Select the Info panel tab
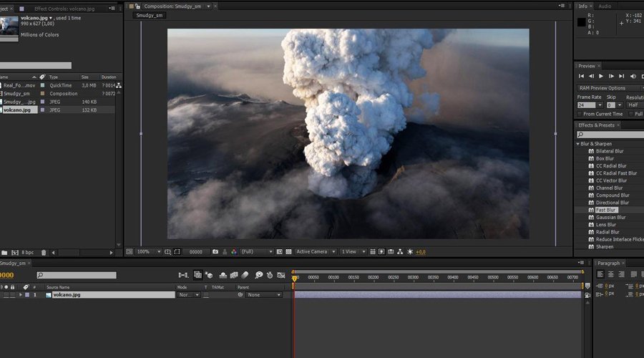 click(582, 6)
